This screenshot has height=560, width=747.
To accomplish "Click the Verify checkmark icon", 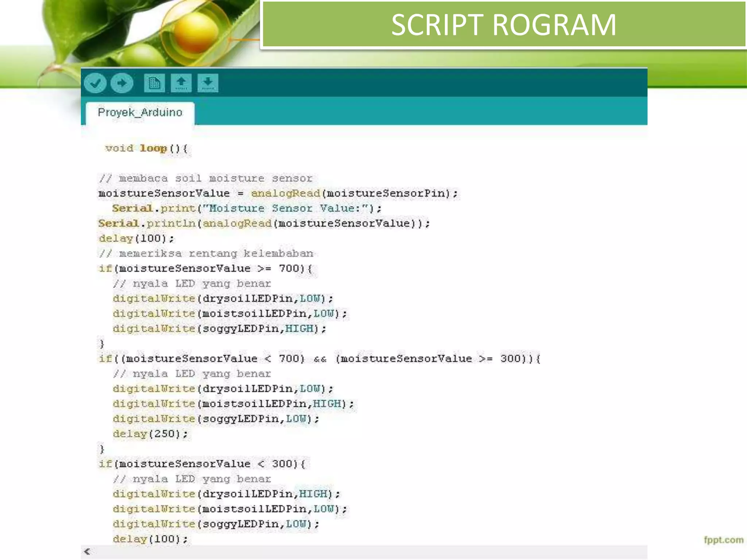I will click(x=95, y=83).
